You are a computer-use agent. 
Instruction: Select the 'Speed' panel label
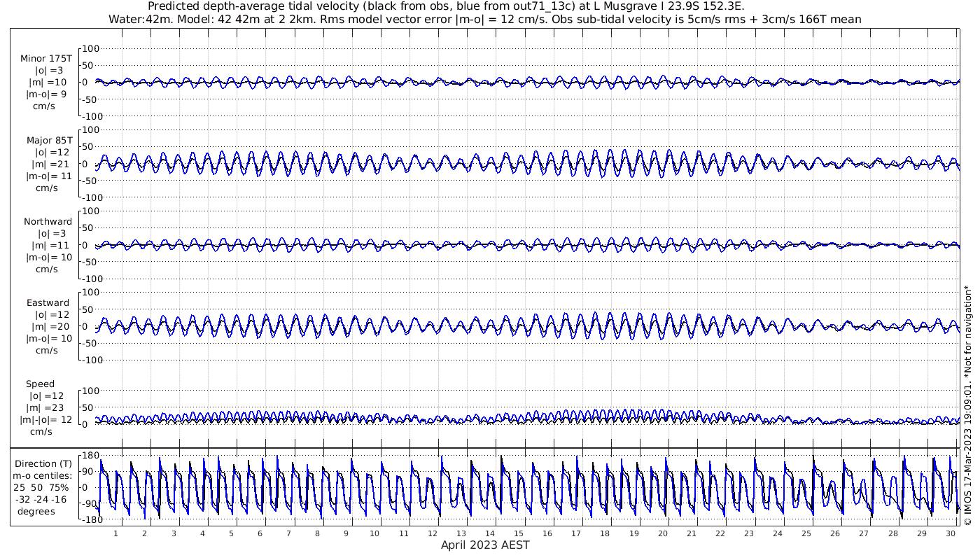coord(40,384)
